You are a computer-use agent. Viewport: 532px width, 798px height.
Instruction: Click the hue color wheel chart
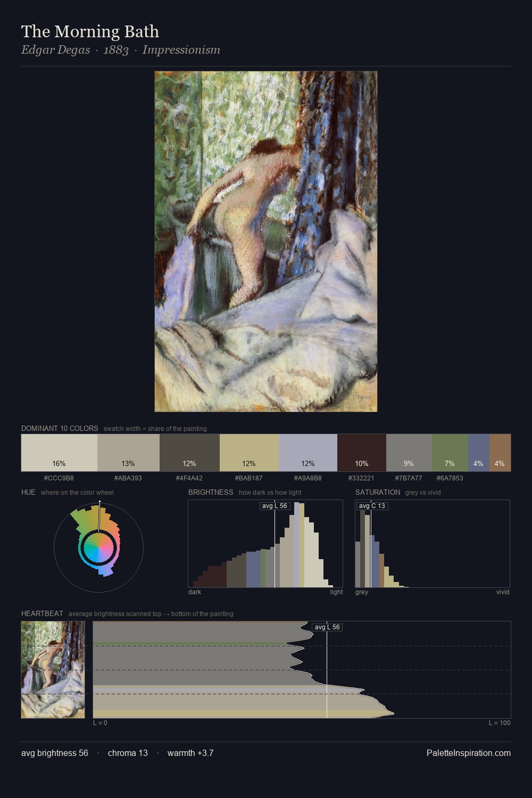pyautogui.click(x=98, y=547)
